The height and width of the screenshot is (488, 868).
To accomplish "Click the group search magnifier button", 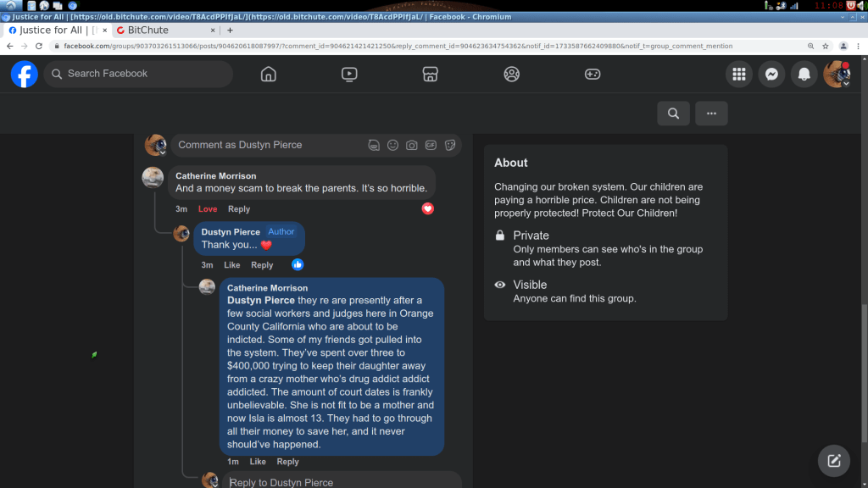I will [673, 114].
